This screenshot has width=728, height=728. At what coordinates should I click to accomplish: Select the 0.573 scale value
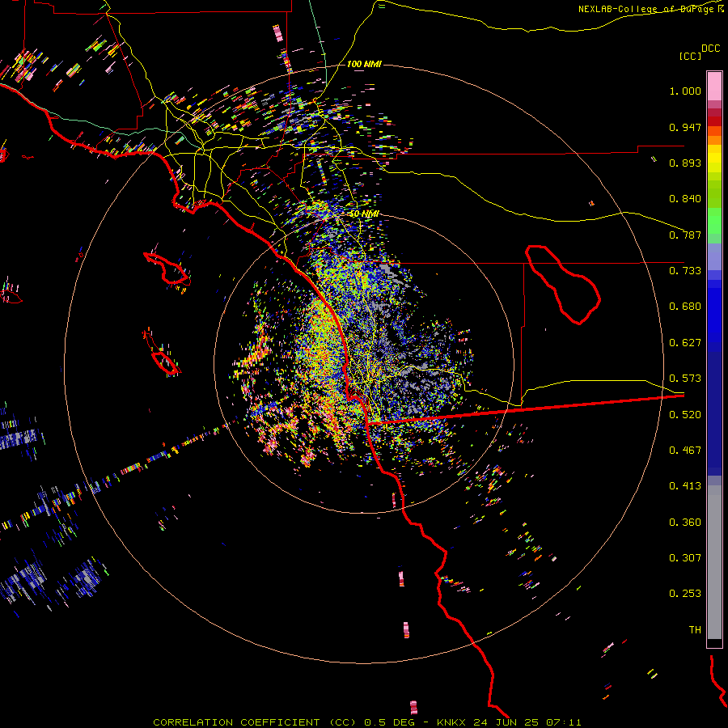click(x=685, y=379)
